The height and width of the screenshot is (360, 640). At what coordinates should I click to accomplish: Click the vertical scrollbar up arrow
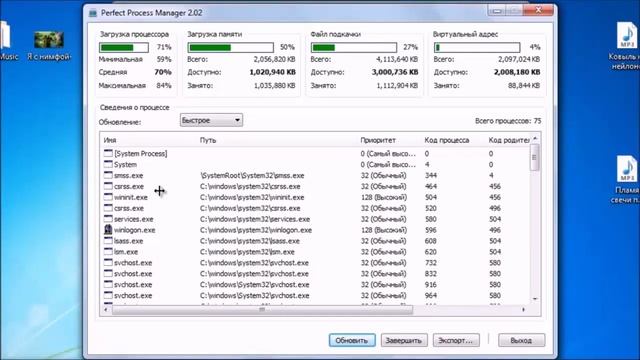(x=535, y=139)
